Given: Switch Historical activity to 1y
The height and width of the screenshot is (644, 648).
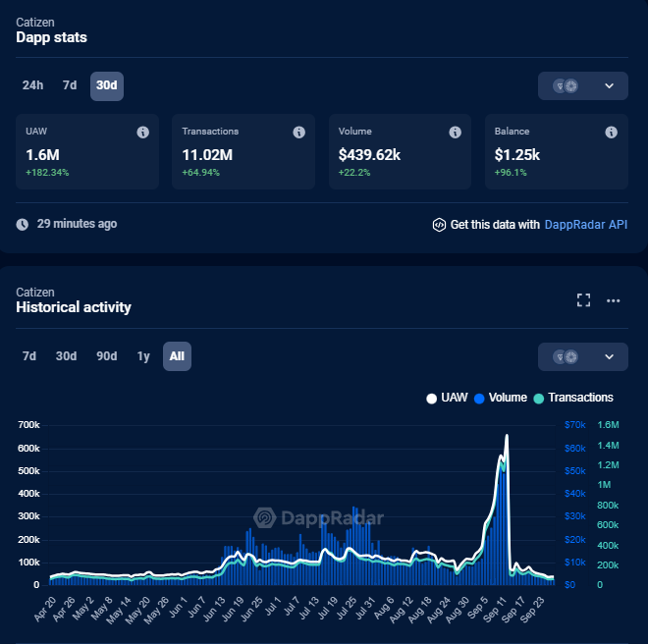Looking at the screenshot, I should tap(143, 356).
